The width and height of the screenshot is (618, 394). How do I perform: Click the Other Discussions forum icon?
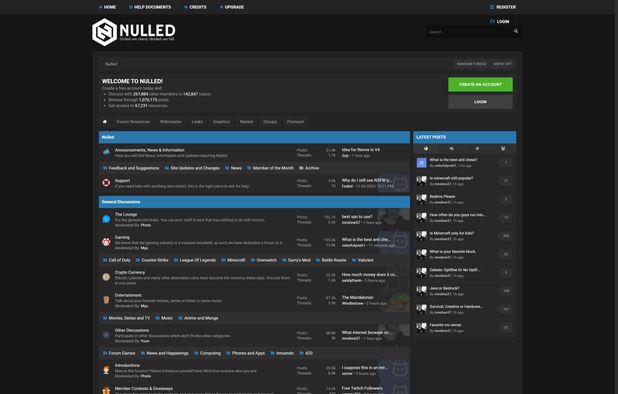106,335
